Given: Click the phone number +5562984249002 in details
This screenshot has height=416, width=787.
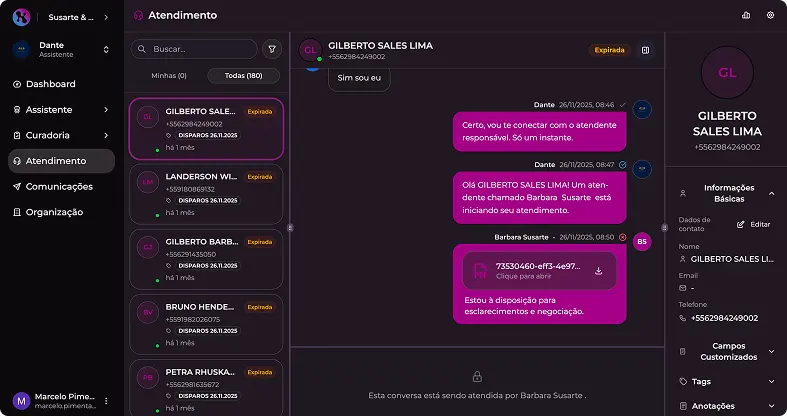Looking at the screenshot, I should tap(724, 318).
